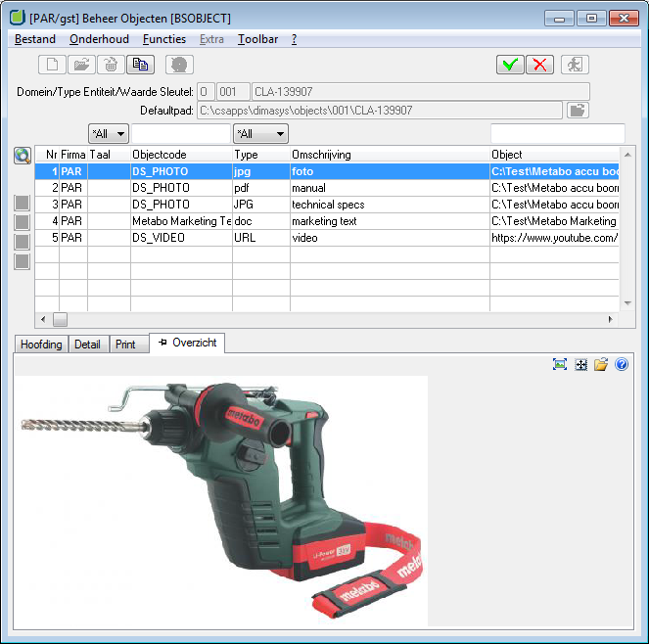Image resolution: width=649 pixels, height=644 pixels.
Task: Click the copy record toolbar icon
Action: (x=141, y=65)
